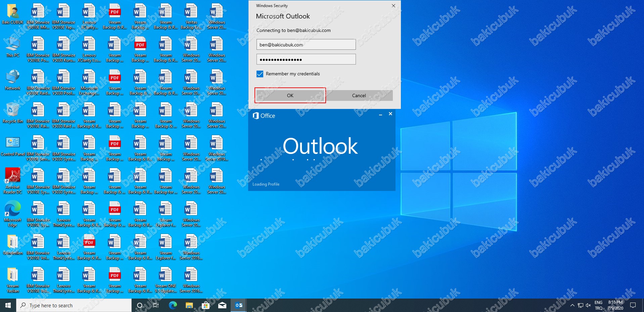Select the Acrobat Reader DC shortcut
644x312 pixels.
coord(13,181)
